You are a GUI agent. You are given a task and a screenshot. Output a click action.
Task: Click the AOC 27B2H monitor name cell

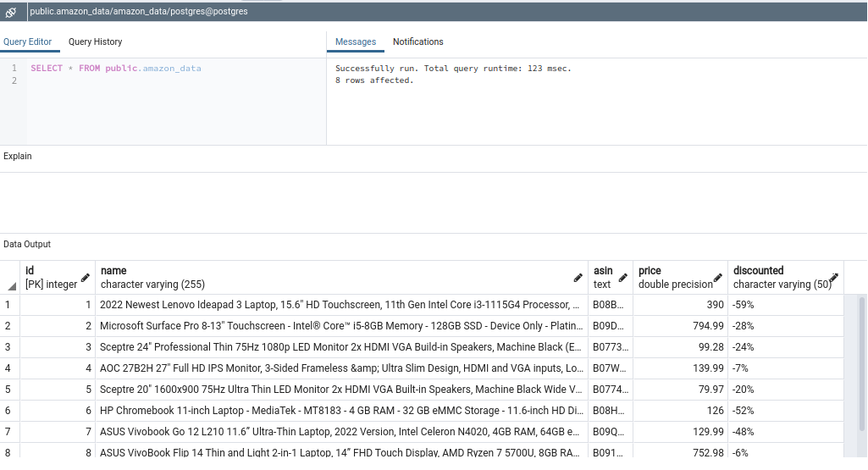(x=341, y=368)
